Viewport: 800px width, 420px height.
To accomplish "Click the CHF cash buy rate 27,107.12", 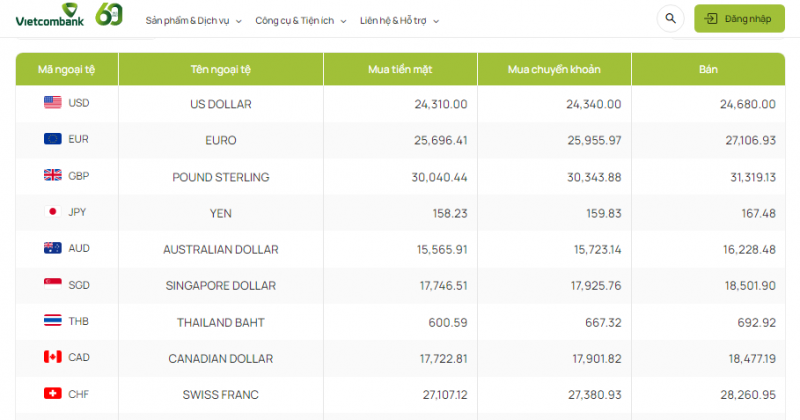I will (x=445, y=395).
